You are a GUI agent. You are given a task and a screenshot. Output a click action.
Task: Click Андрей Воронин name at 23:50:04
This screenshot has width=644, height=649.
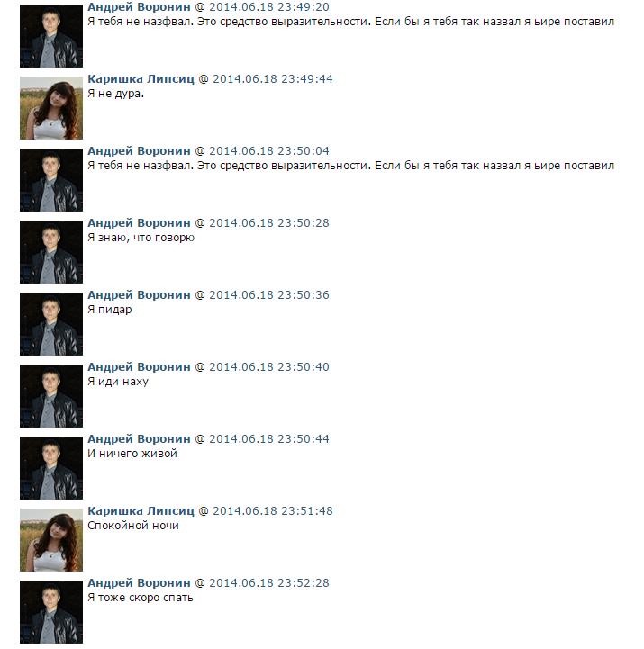click(x=139, y=151)
